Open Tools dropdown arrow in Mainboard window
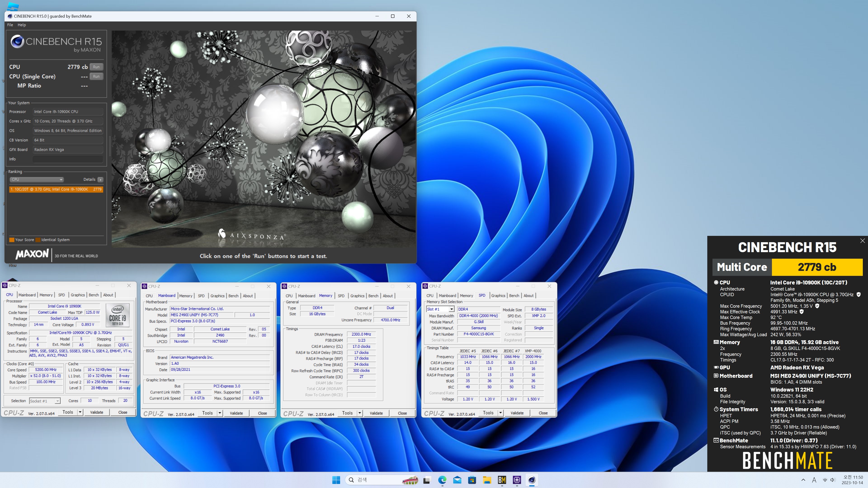Image resolution: width=868 pixels, height=488 pixels. coord(220,413)
